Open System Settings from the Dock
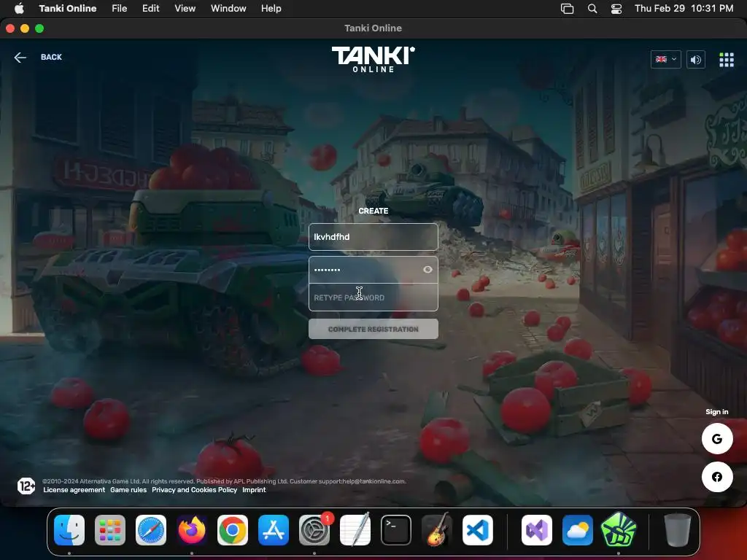 pyautogui.click(x=314, y=530)
